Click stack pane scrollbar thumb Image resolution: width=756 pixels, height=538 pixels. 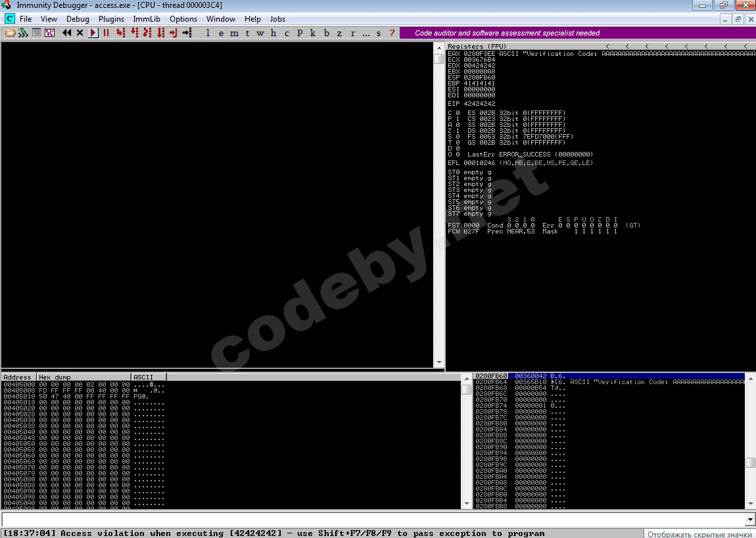tap(750, 462)
